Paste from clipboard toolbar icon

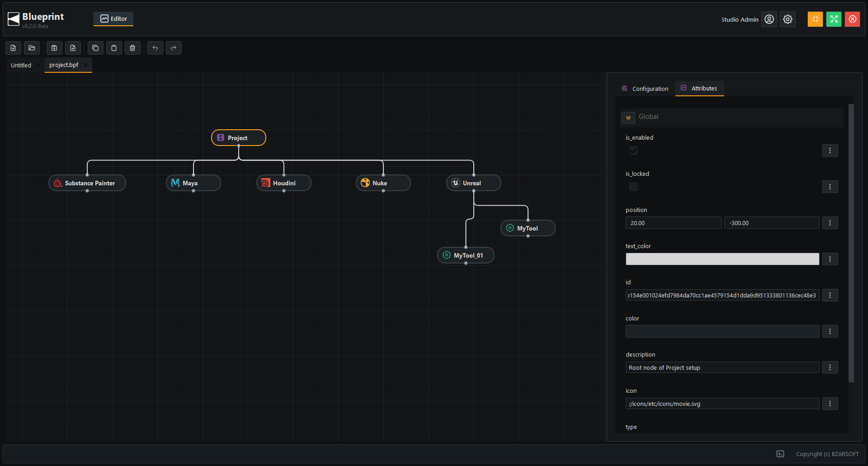[x=114, y=48]
